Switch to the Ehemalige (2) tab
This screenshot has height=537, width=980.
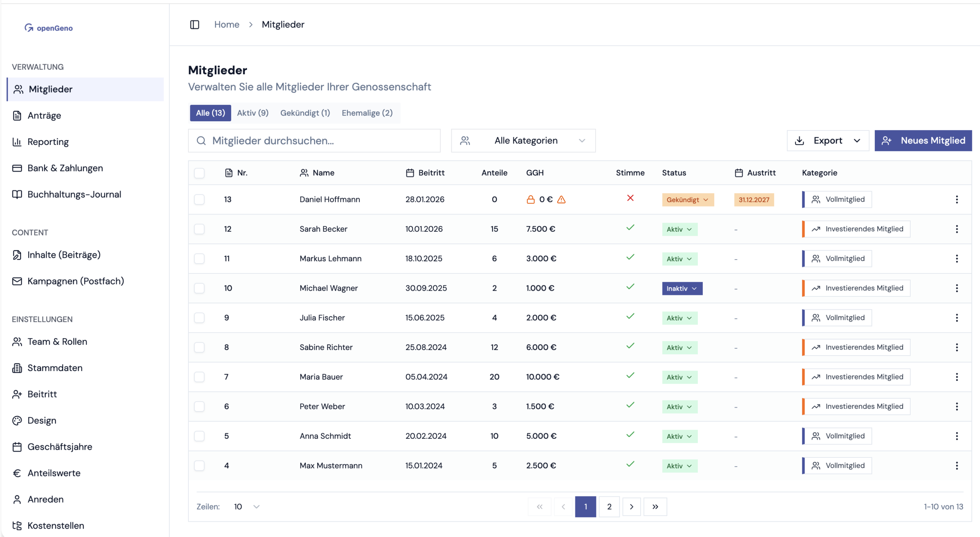click(367, 113)
